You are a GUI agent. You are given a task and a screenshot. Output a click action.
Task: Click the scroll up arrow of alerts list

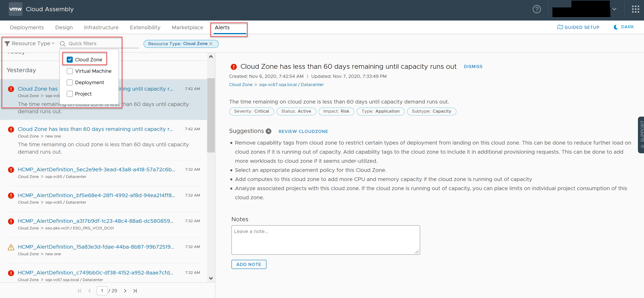click(x=211, y=57)
